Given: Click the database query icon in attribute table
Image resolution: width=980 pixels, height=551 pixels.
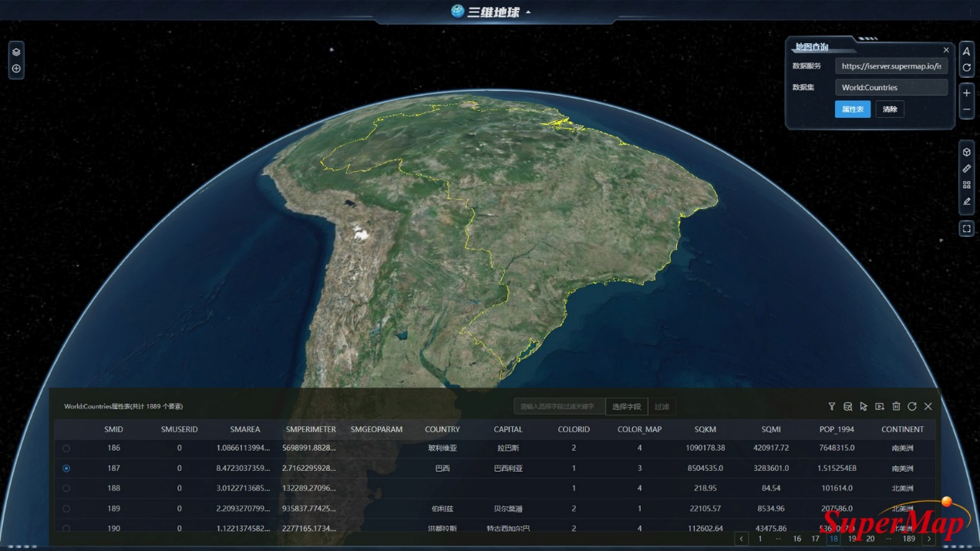Looking at the screenshot, I should click(x=847, y=406).
